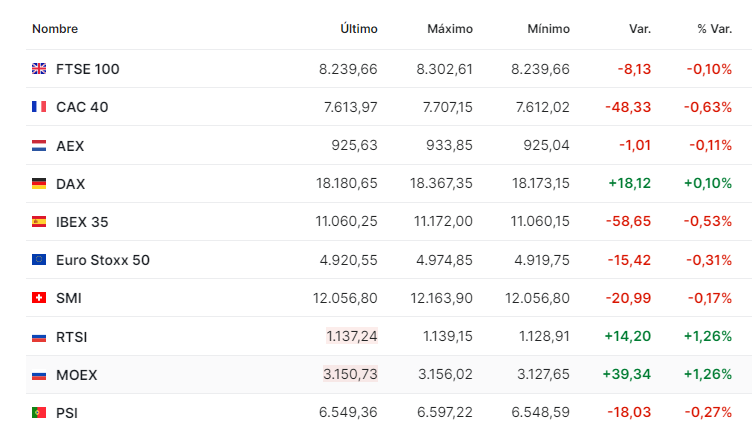Select the MOEX index name
Screen dimensions: 752x428
coord(76,375)
